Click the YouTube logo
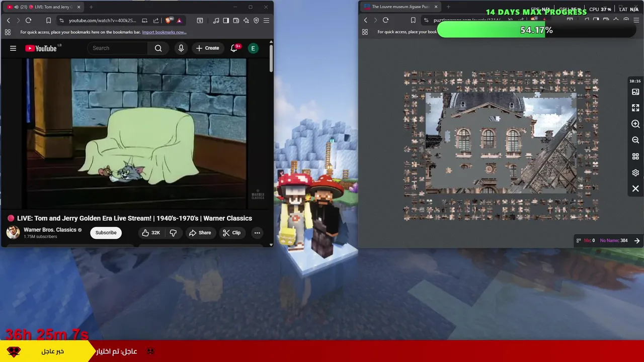 tap(41, 48)
